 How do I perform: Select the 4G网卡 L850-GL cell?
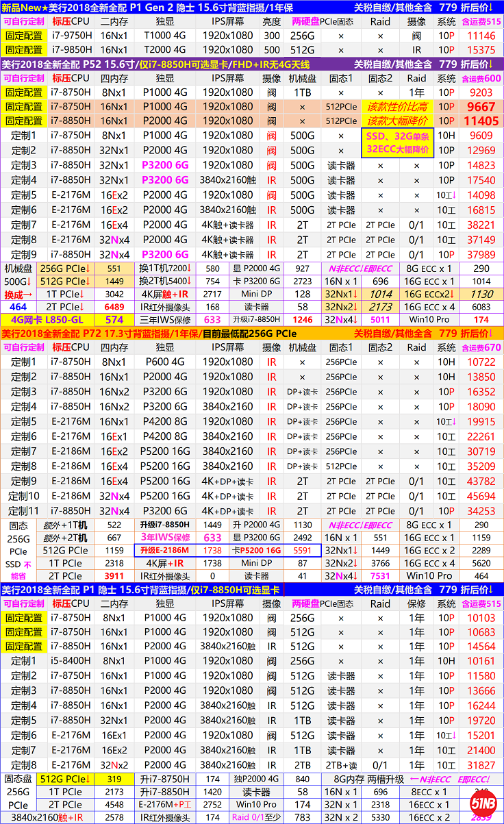pyautogui.click(x=47, y=319)
